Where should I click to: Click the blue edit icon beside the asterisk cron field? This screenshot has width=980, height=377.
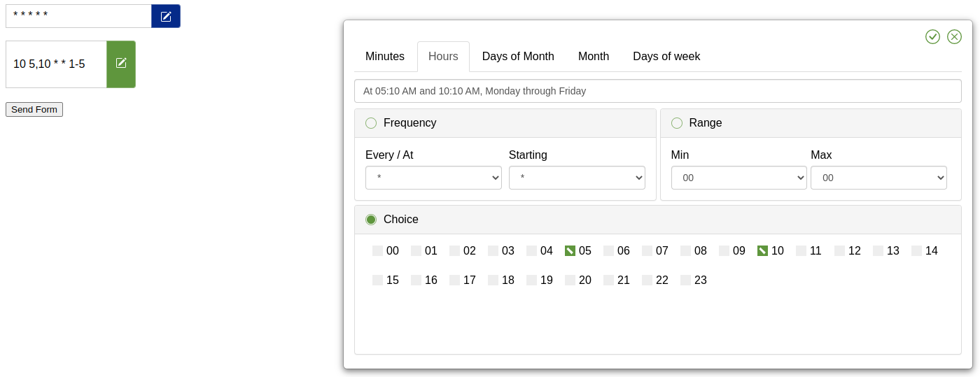coord(166,16)
